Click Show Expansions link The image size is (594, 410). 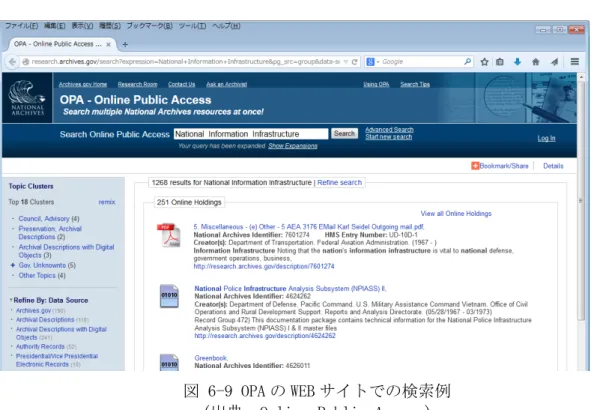[293, 146]
